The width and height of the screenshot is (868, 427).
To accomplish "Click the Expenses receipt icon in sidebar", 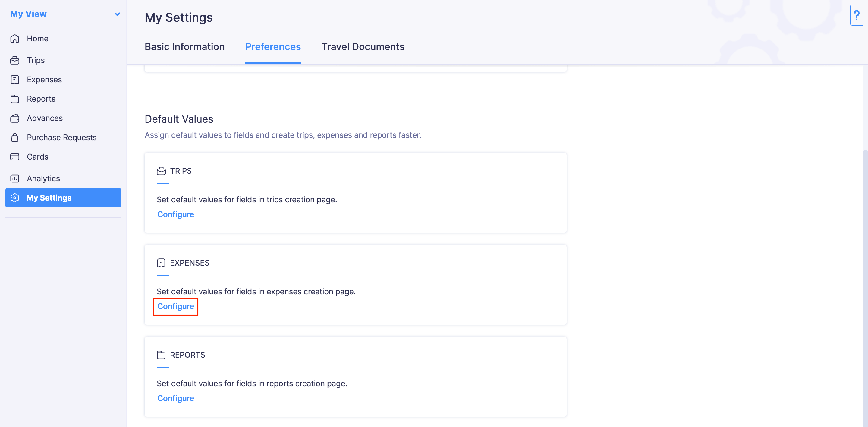I will 15,80.
